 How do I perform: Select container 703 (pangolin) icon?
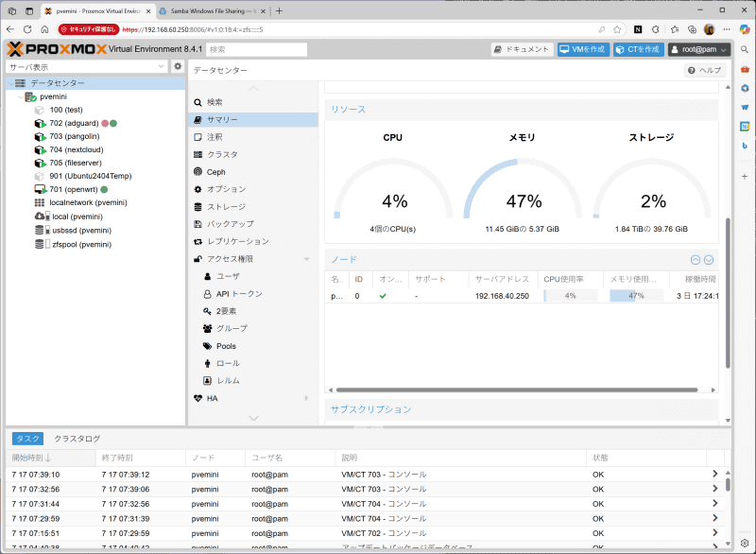coord(40,137)
